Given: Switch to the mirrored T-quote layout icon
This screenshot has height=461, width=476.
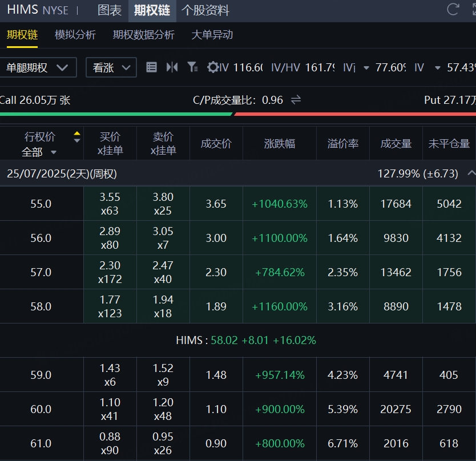Looking at the screenshot, I should click(x=172, y=67).
